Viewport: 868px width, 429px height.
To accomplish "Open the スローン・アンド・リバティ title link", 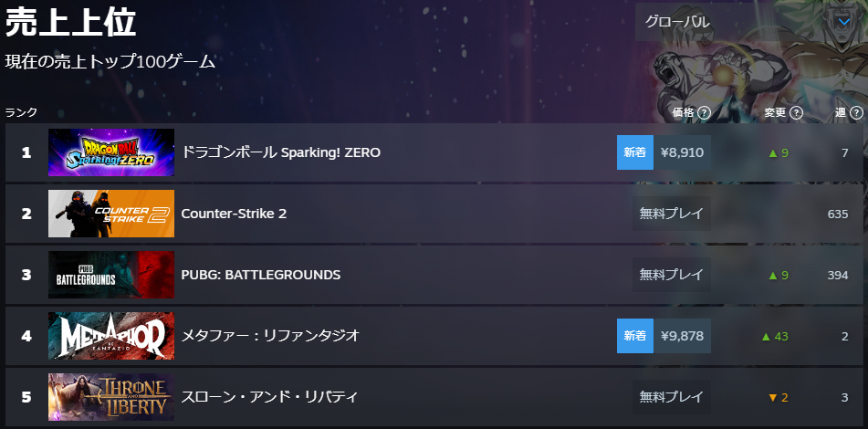I will (269, 397).
